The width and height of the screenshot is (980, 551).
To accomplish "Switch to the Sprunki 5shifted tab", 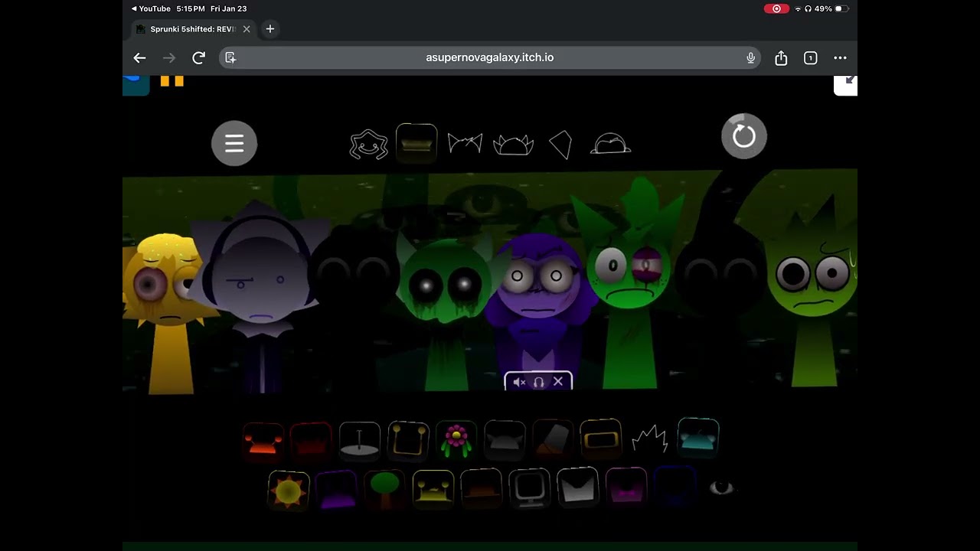I will 188,29.
